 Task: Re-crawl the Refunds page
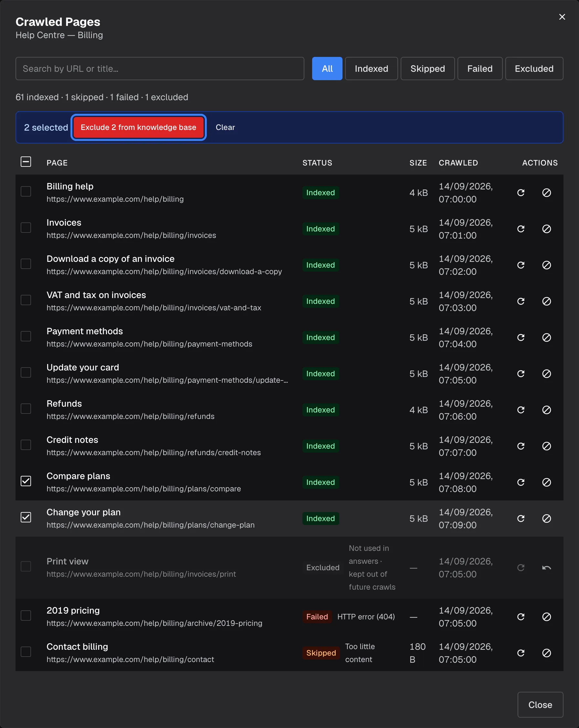[521, 410]
